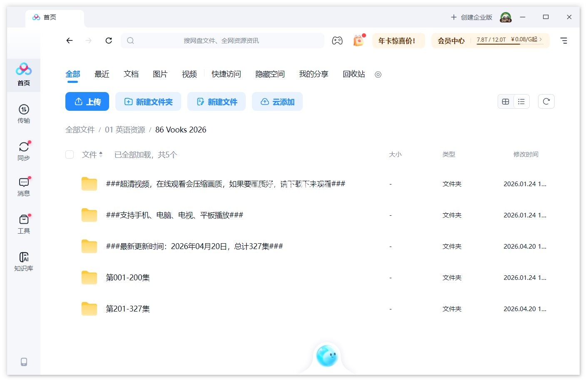Viewport: 588px width, 384px height.
Task: Open 消息 messages from the sidebar
Action: pyautogui.click(x=24, y=186)
